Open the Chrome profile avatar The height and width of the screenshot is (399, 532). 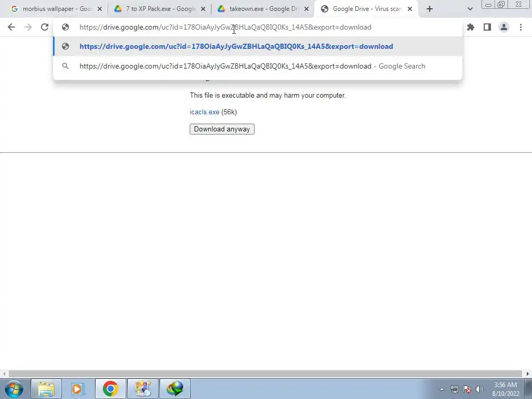(x=504, y=27)
